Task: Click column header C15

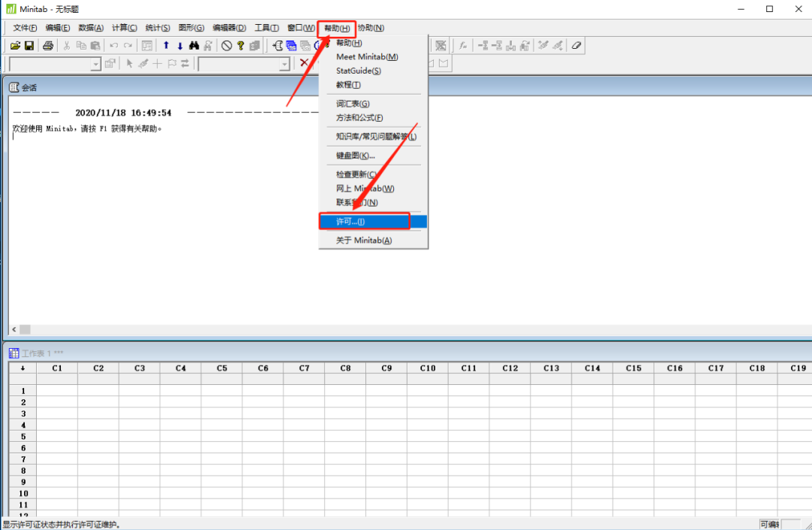Action: coord(633,368)
